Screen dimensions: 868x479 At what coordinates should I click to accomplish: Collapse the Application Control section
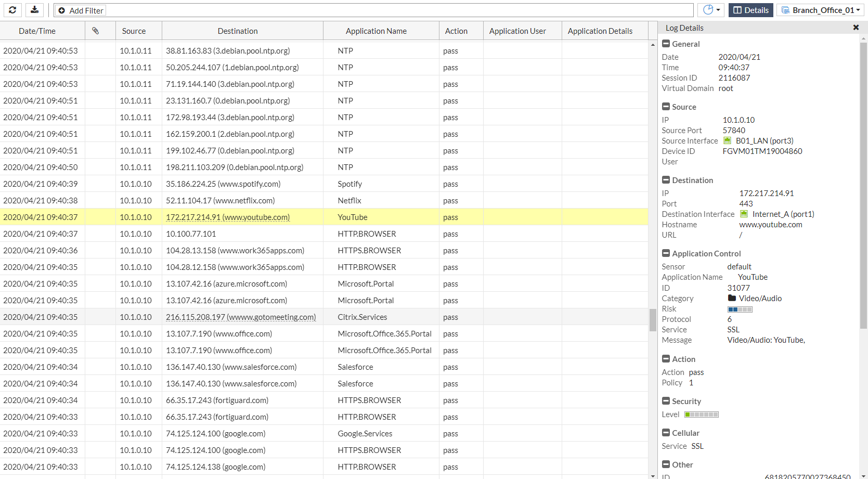[666, 253]
